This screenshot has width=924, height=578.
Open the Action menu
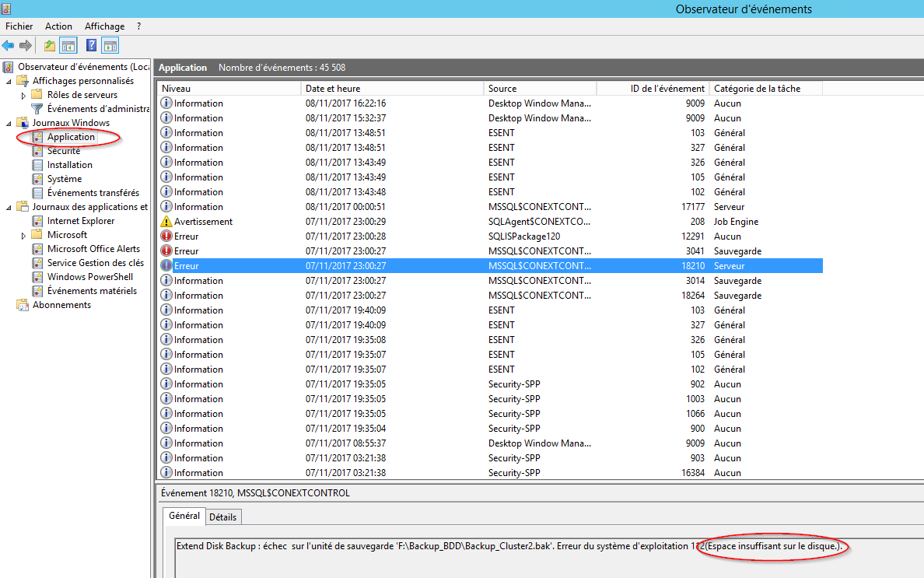tap(58, 26)
